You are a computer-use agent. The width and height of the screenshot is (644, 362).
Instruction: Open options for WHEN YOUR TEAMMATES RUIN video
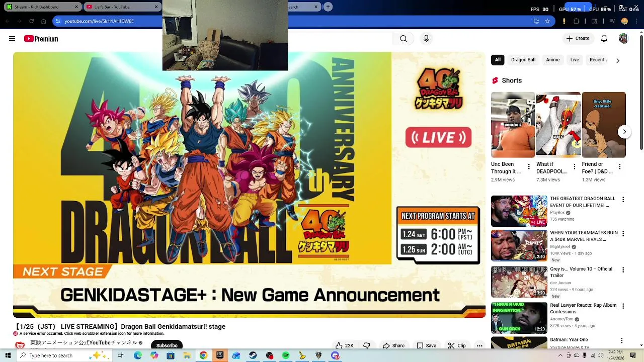click(623, 234)
